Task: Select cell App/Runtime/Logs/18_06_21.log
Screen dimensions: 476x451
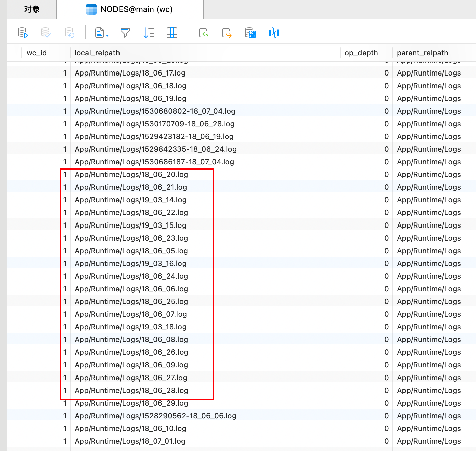Action: [205, 187]
